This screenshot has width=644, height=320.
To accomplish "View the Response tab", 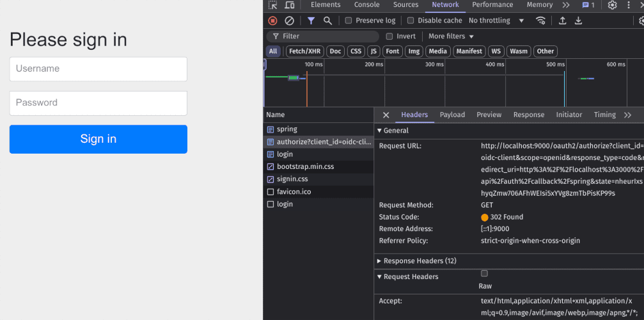I will [529, 115].
